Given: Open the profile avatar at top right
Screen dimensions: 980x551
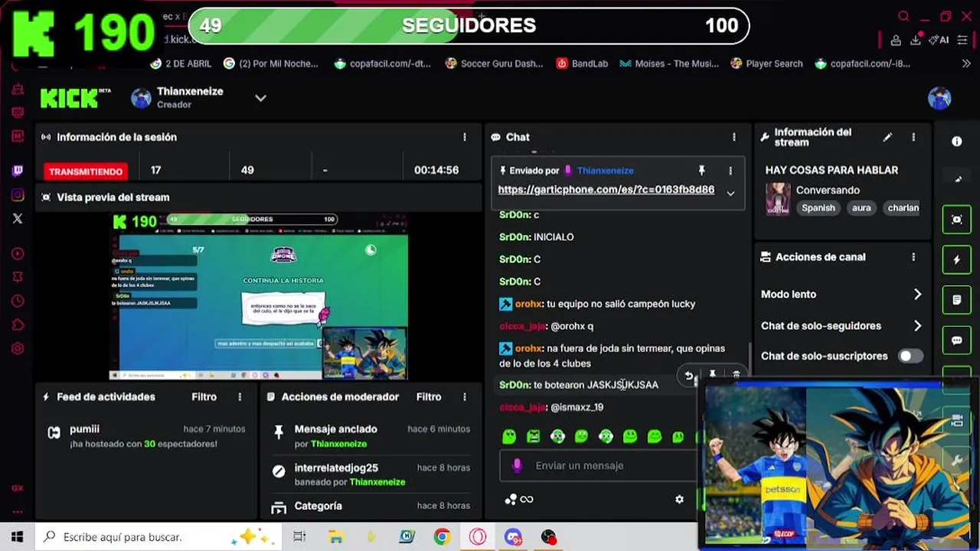Looking at the screenshot, I should (x=939, y=98).
